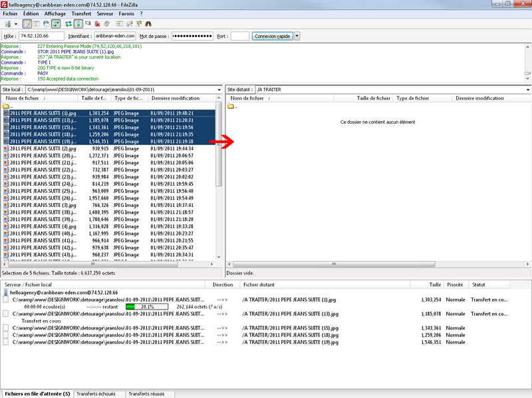Focus the Hôte input field

tap(41, 36)
